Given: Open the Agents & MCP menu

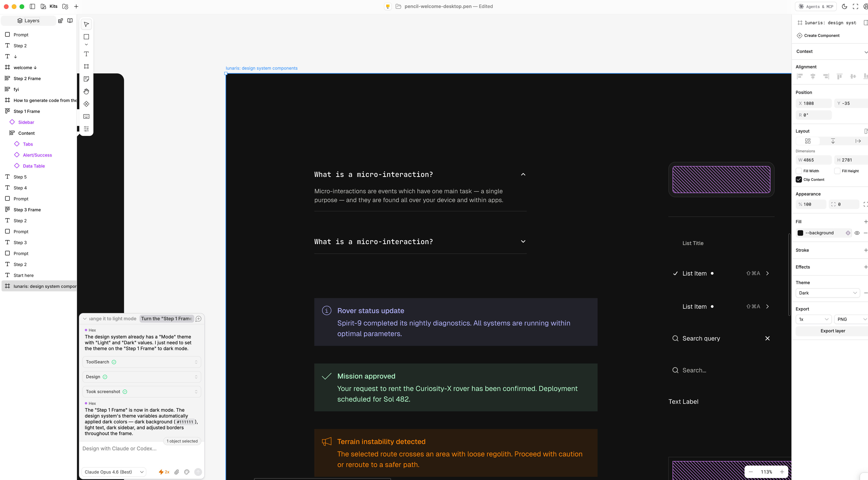Looking at the screenshot, I should (815, 6).
